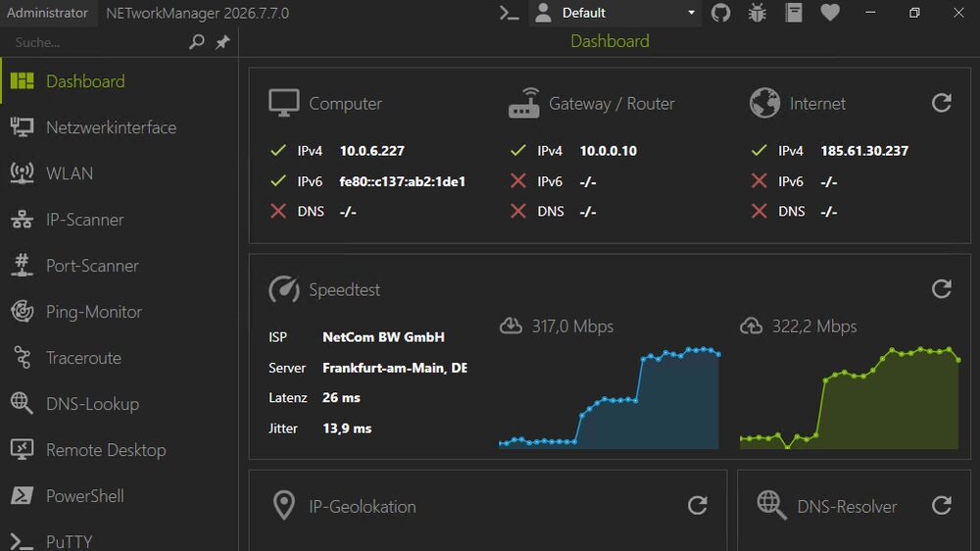
Task: Select ISP value NetCom BW GmbH
Action: (383, 337)
